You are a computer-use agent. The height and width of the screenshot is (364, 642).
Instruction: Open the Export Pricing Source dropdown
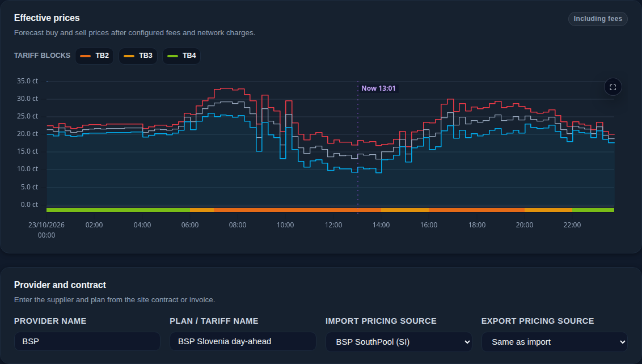coord(555,342)
